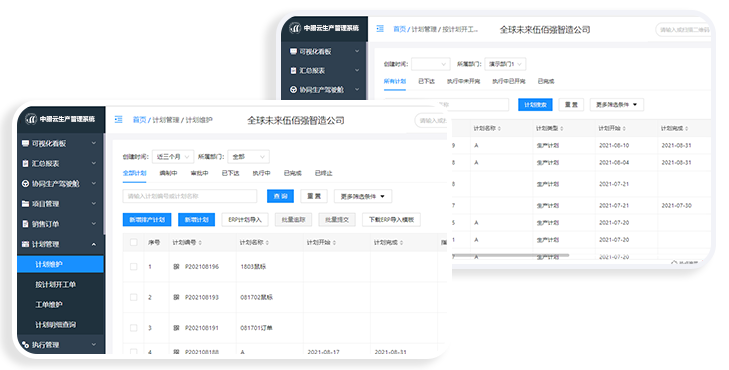Viewport: 729px width, 370px height.
Task: Switch to the 已终止 tab
Action: (x=324, y=173)
